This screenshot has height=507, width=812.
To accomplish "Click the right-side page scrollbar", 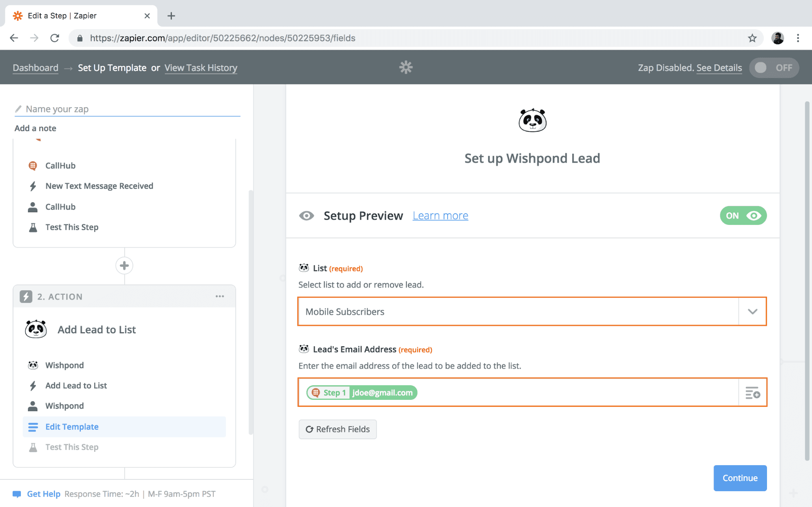I will pyautogui.click(x=807, y=280).
